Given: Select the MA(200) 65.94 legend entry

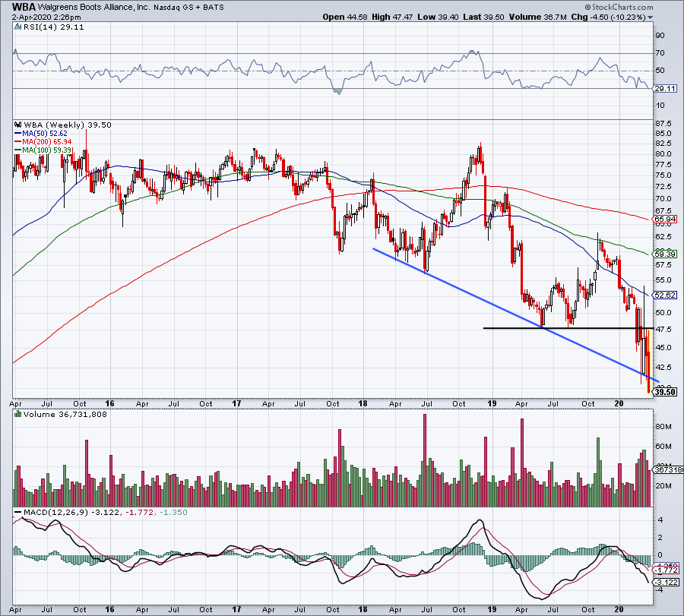Looking at the screenshot, I should (43, 142).
